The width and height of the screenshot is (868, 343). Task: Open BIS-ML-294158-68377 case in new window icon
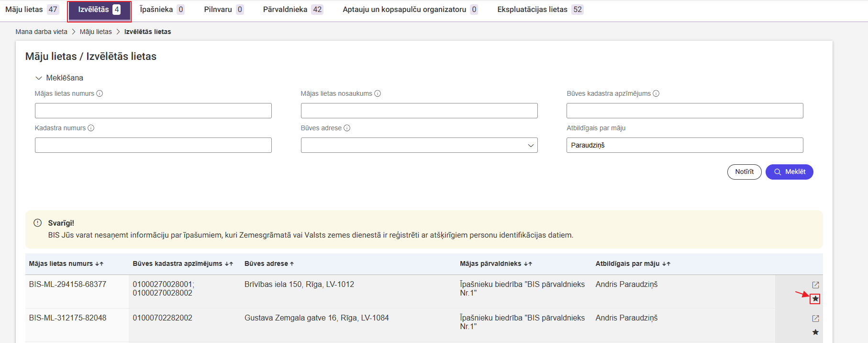[815, 285]
